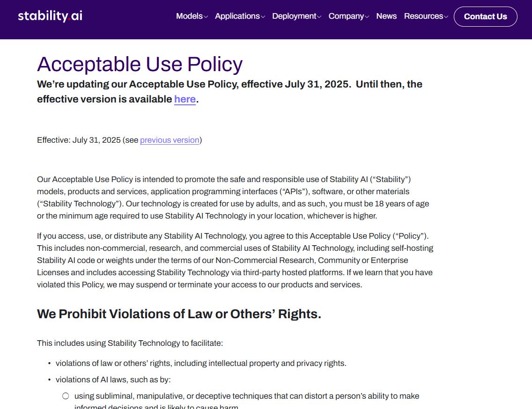Expand the Company dropdown chevron
This screenshot has width=532, height=409.
tap(367, 17)
